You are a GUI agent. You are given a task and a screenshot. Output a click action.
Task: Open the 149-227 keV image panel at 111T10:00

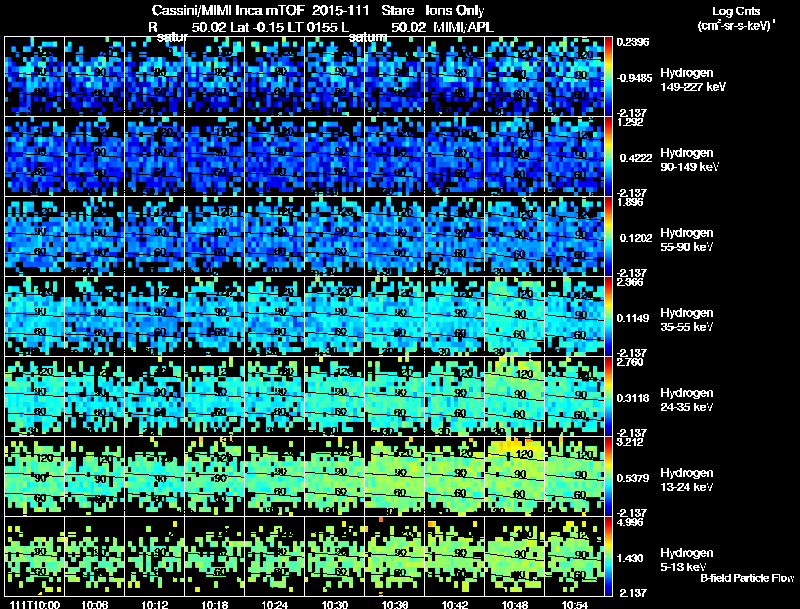coord(34,77)
